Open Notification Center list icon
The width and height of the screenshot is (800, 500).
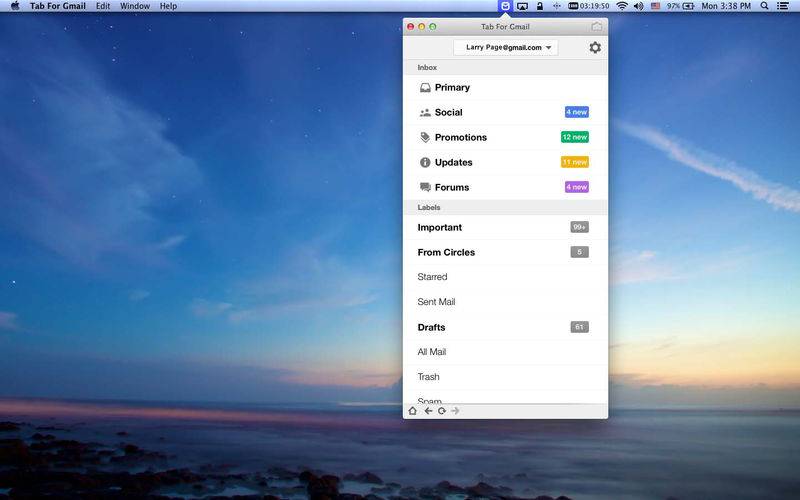coord(783,6)
